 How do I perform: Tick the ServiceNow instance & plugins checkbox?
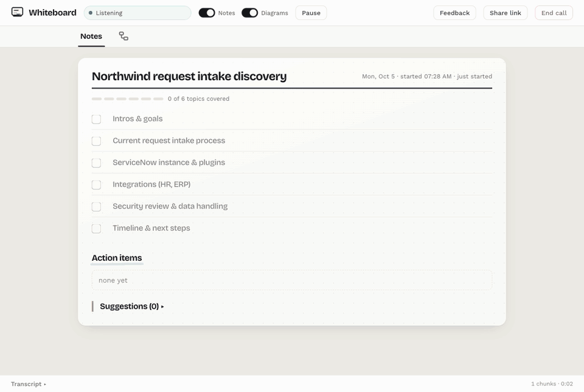tap(97, 163)
